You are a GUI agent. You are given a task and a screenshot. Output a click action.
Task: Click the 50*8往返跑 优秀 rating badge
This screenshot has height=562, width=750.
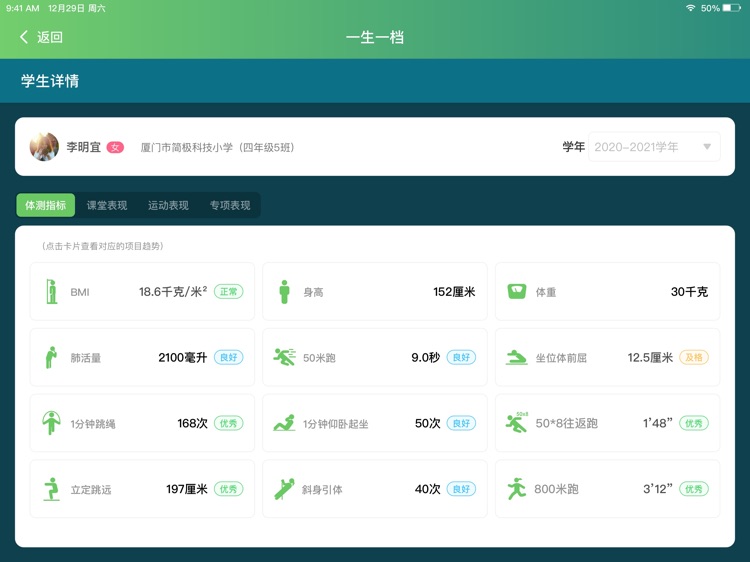point(694,423)
